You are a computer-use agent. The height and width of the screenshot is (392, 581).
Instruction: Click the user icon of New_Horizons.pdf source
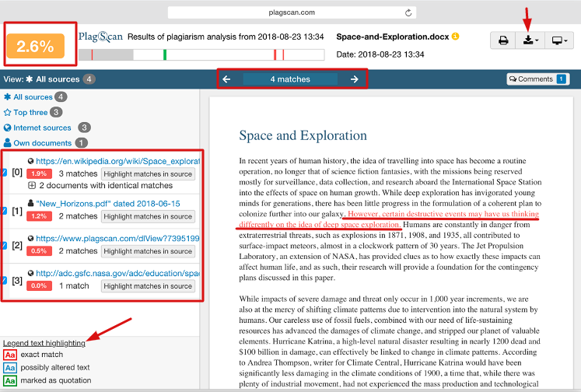pyautogui.click(x=31, y=203)
